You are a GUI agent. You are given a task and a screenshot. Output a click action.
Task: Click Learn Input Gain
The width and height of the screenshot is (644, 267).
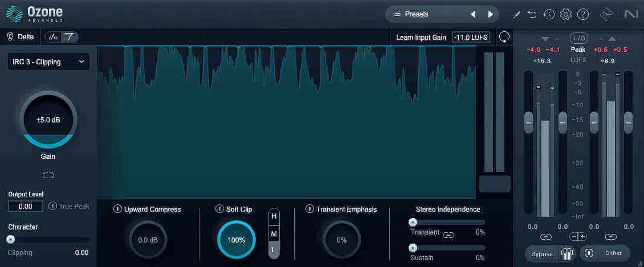click(x=421, y=38)
